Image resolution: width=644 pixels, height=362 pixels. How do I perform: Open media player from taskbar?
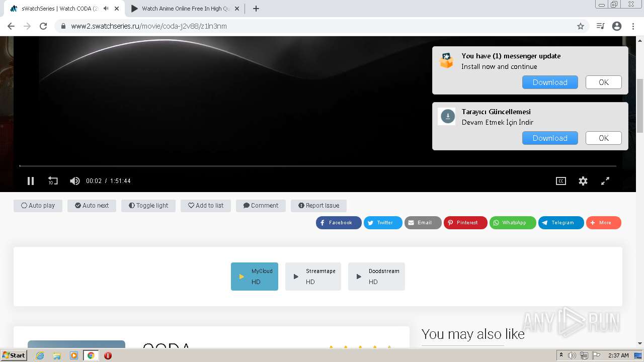click(74, 355)
